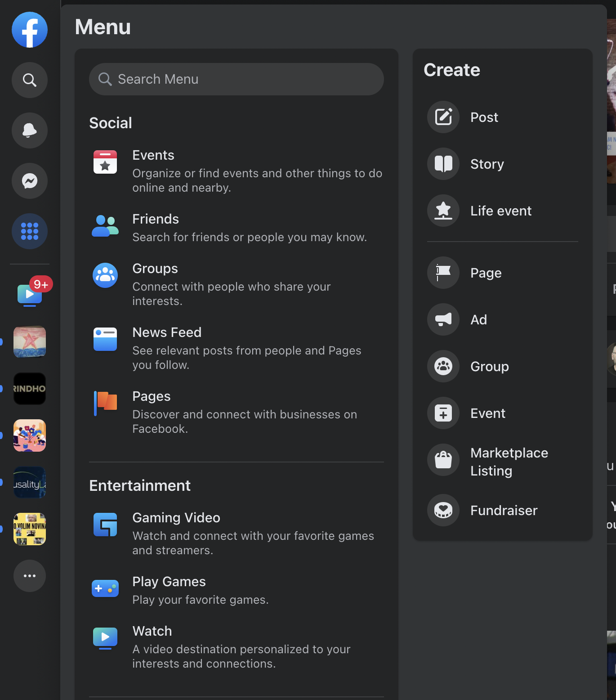Open the Causality Lab shortcut thumbnail
The image size is (616, 700).
tap(29, 482)
